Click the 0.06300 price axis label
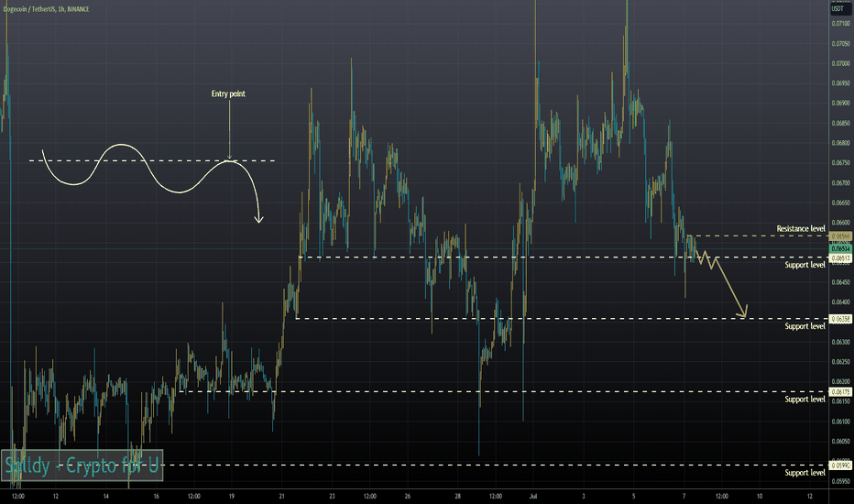This screenshot has width=854, height=504. coord(840,342)
